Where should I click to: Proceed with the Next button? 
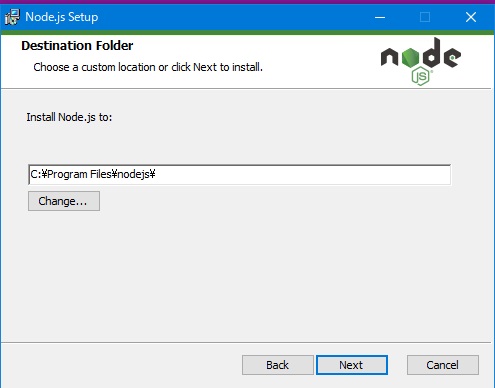(x=352, y=365)
